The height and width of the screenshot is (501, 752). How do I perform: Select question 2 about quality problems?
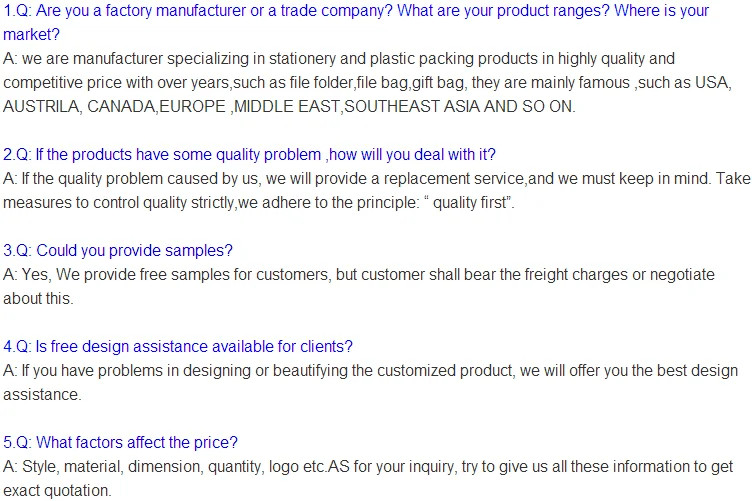point(249,154)
